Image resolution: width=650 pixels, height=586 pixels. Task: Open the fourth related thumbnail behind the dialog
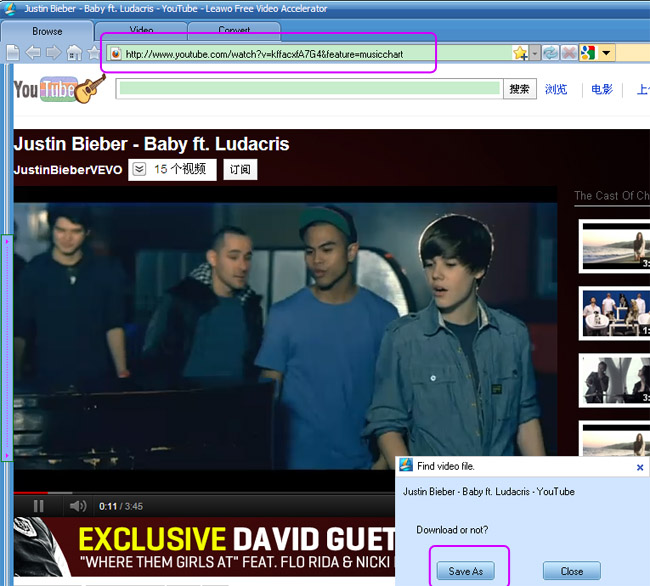pyautogui.click(x=614, y=439)
